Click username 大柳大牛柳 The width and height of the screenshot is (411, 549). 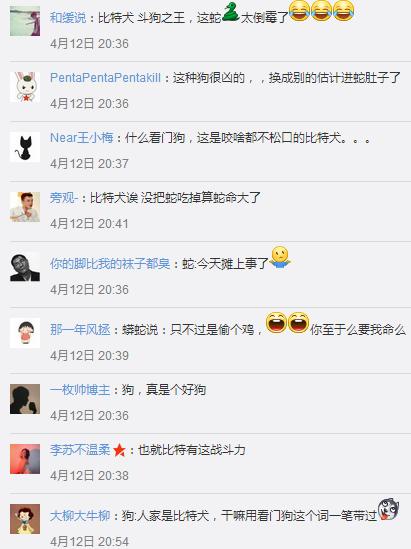[x=80, y=516]
